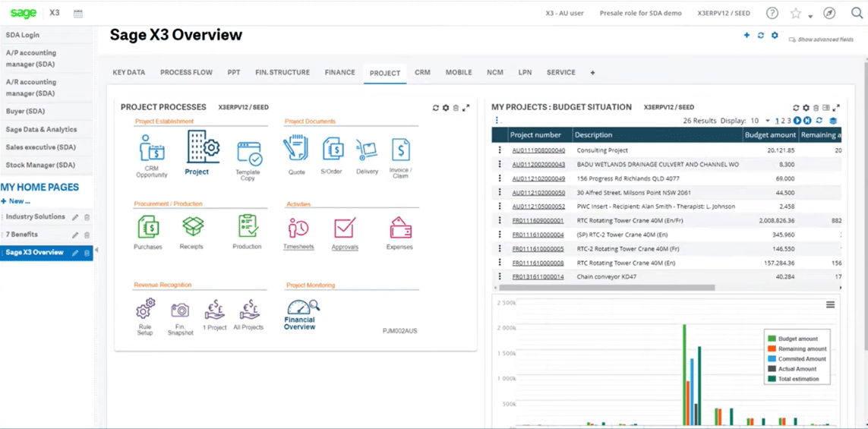Delete the 7 Benefits home page
Viewport: 868px width, 429px height.
87,235
